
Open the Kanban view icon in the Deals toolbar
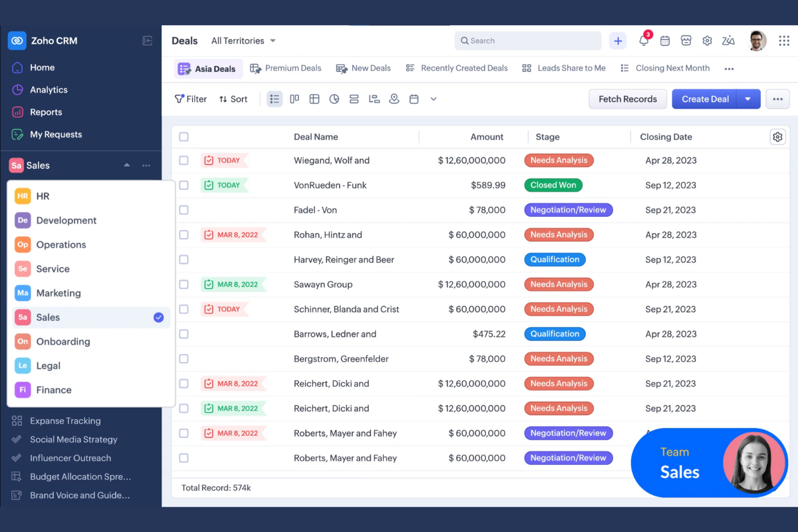294,99
